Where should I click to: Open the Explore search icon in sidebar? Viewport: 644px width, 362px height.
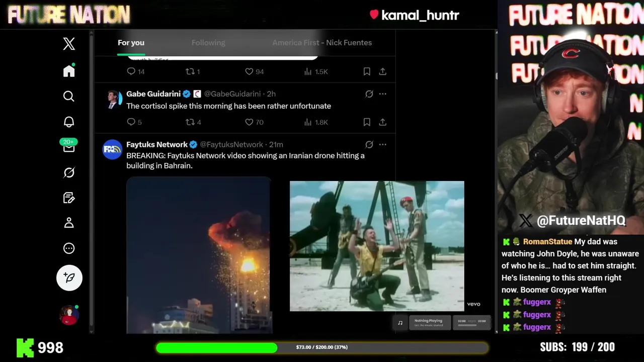[x=69, y=96]
